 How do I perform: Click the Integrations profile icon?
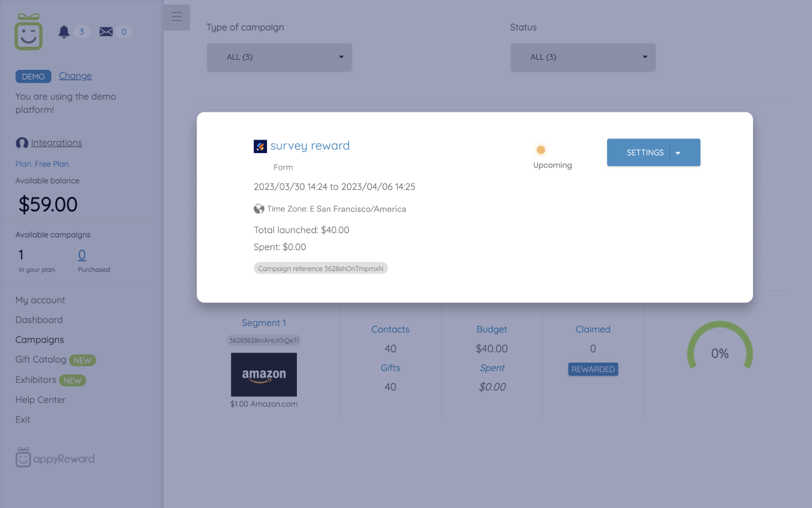tap(22, 142)
